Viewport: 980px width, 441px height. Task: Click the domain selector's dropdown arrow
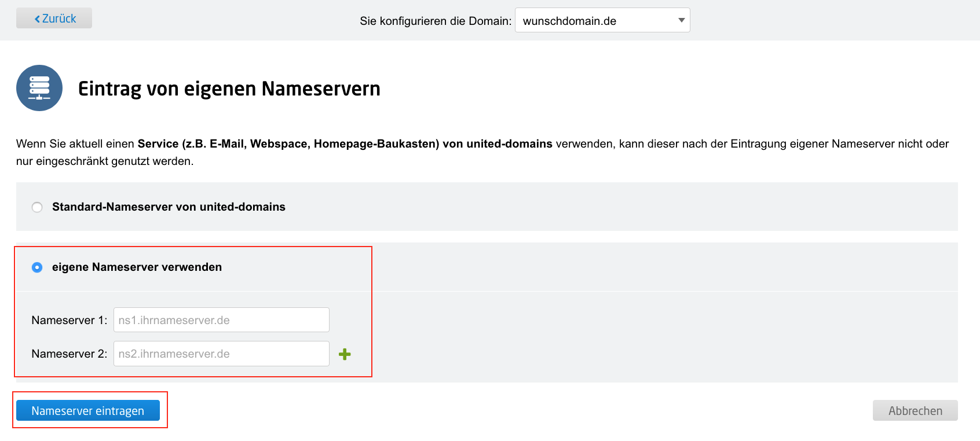coord(681,21)
